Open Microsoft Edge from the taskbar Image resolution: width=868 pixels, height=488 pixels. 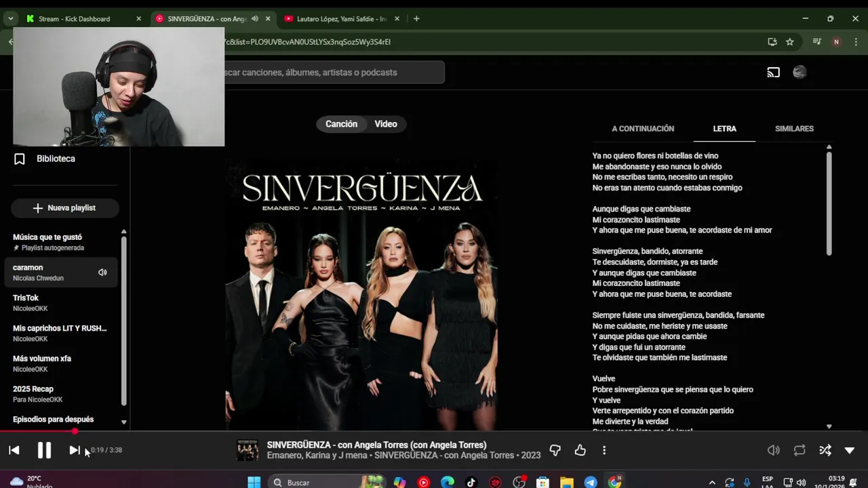pos(448,483)
